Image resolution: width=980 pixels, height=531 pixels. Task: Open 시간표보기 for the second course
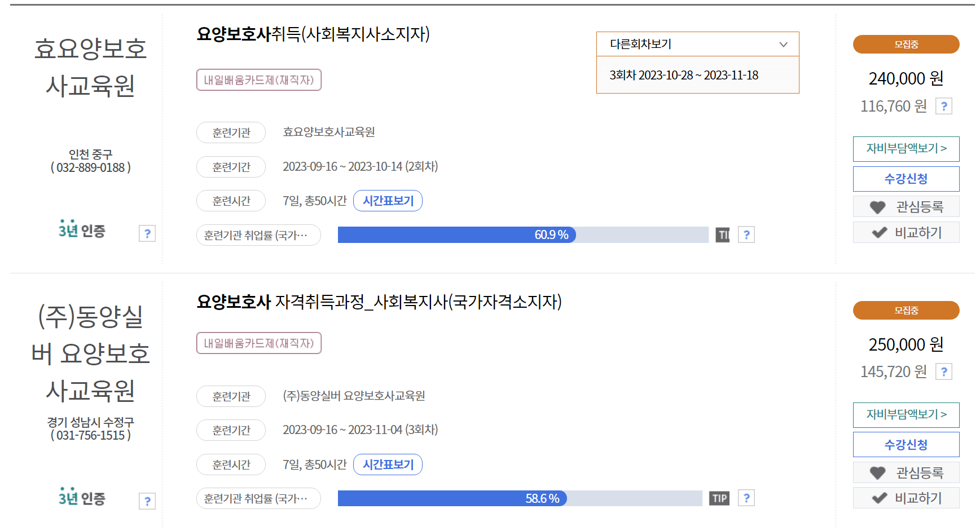pyautogui.click(x=388, y=464)
